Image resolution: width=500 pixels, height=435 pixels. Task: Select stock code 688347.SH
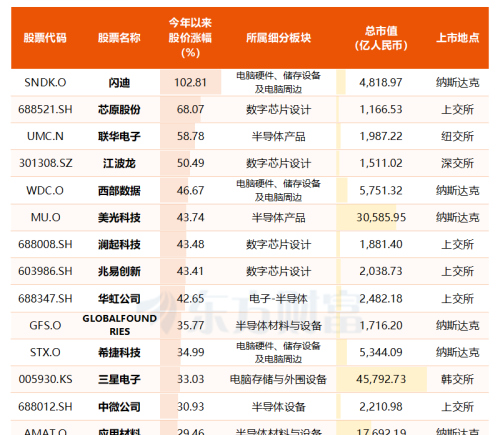coord(45,299)
